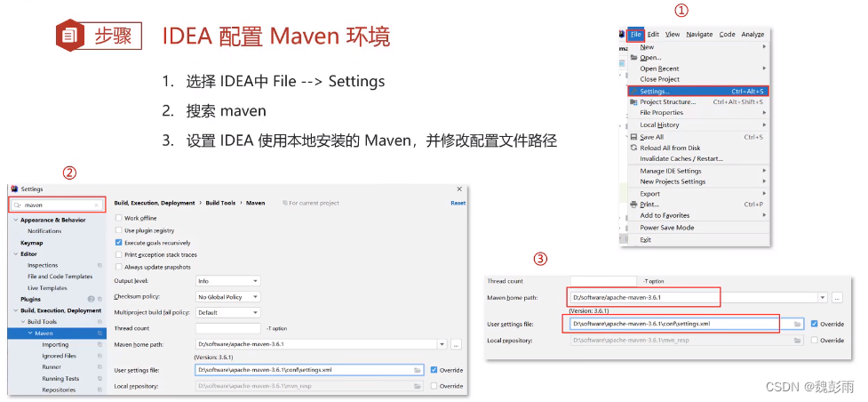Click the folder icon next to Open... in the File menu
868x402 pixels.
(x=633, y=58)
